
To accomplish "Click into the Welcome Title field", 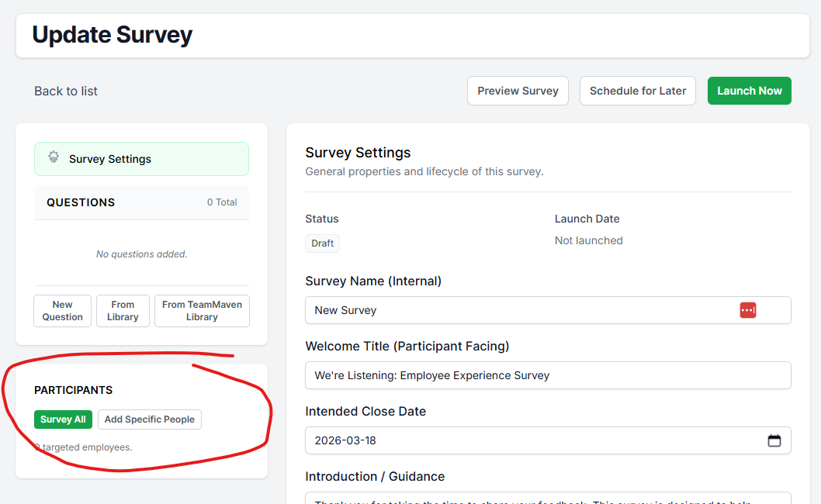I will pos(547,375).
